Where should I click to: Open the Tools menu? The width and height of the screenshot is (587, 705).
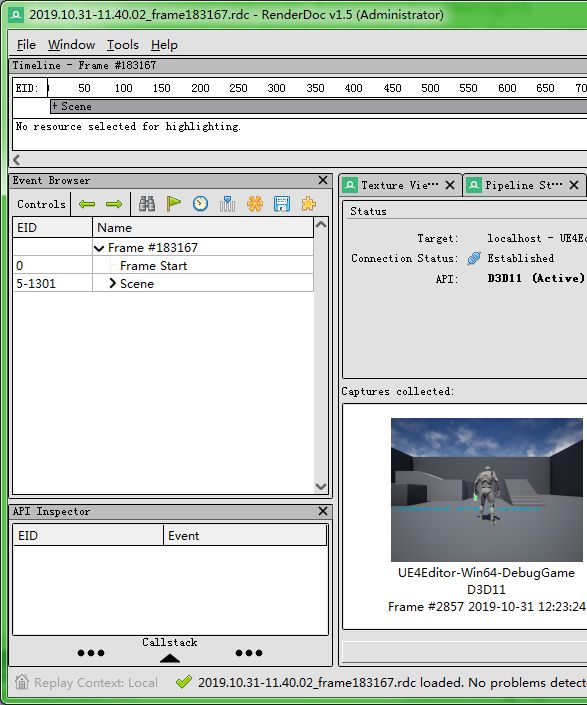click(122, 45)
